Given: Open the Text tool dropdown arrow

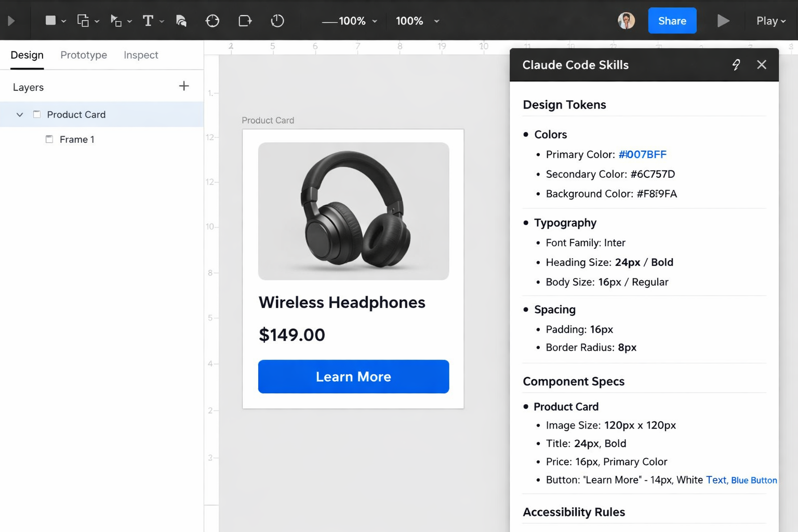Looking at the screenshot, I should pyautogui.click(x=162, y=21).
